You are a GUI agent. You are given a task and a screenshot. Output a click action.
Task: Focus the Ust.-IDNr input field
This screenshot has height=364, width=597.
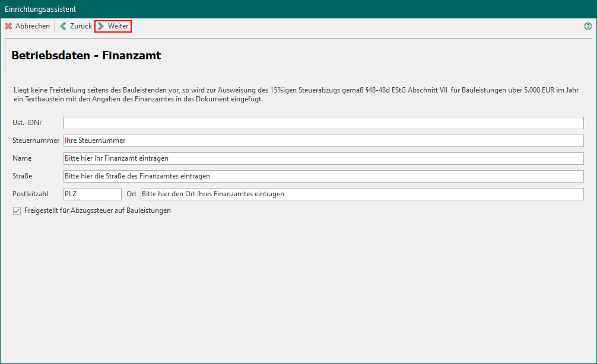(x=323, y=123)
